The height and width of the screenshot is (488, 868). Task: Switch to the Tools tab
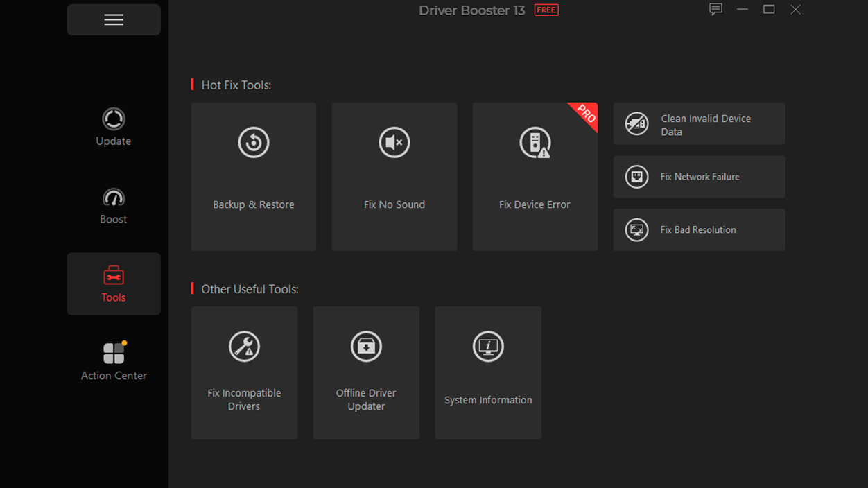tap(113, 284)
